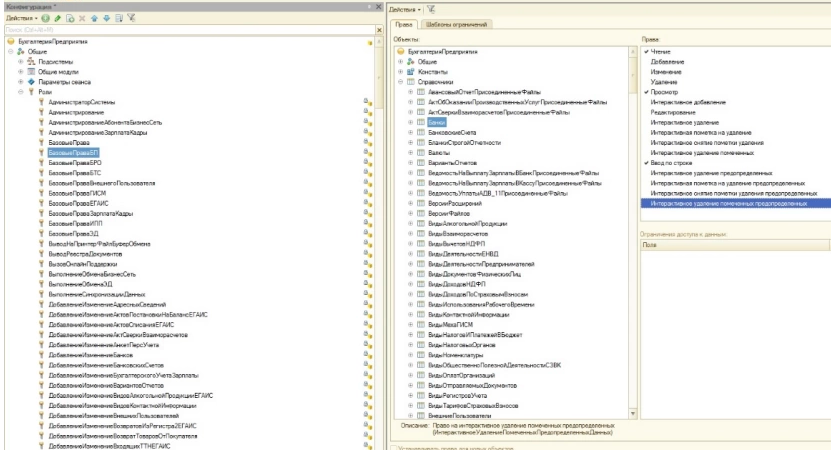This screenshot has width=831, height=450.
Task: Click the filter icon beside right panel Действия
Action: coord(431,8)
